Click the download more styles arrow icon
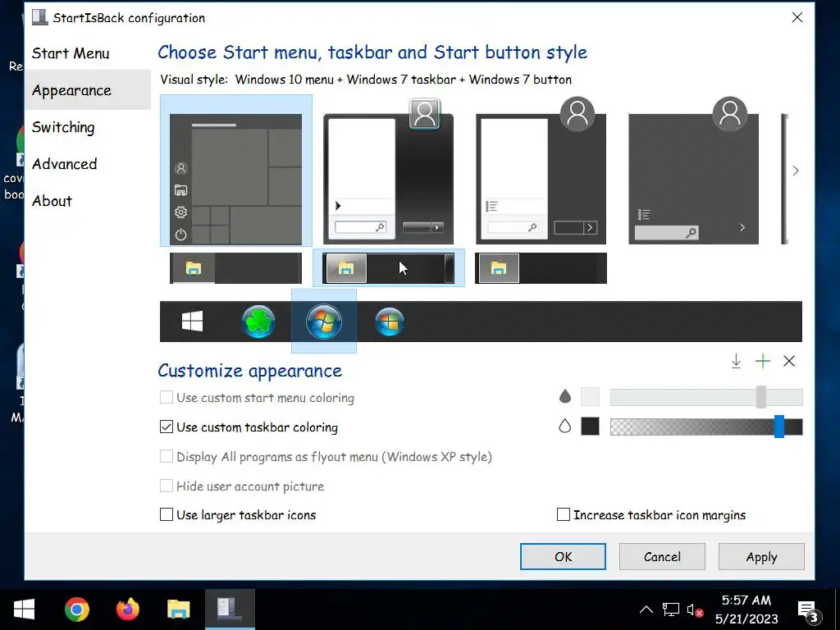Image resolution: width=840 pixels, height=630 pixels. 736,361
